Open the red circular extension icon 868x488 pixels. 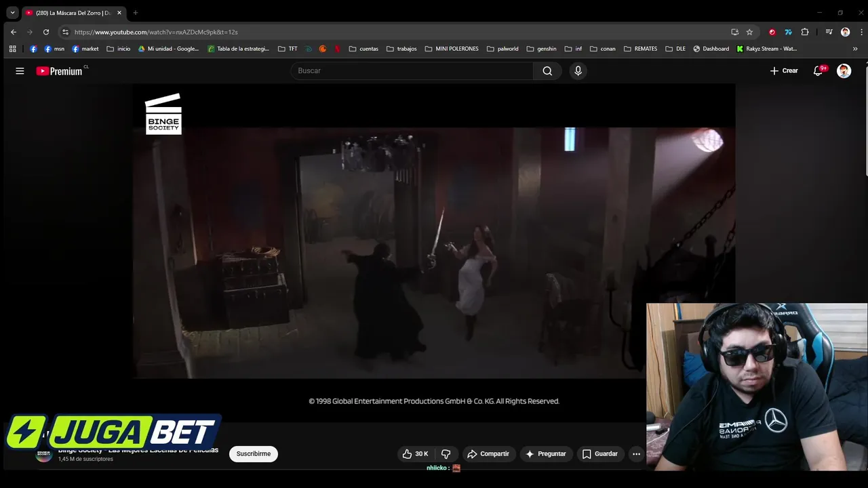click(x=772, y=32)
